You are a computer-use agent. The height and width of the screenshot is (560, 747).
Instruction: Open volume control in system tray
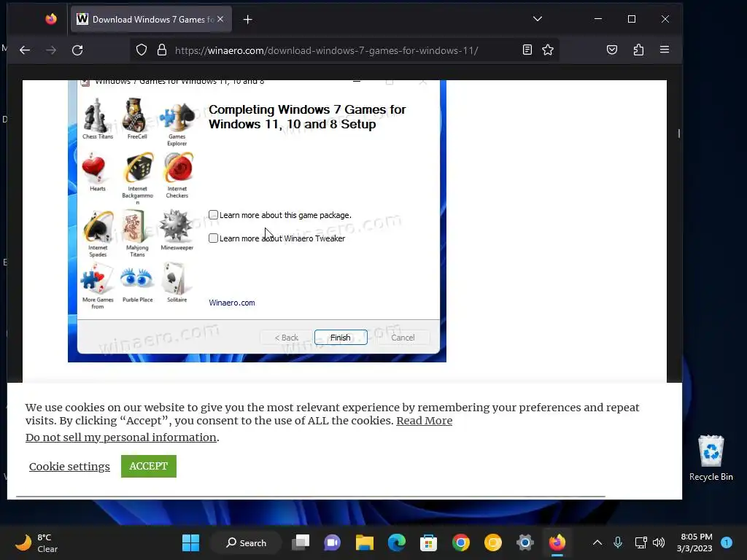(659, 542)
